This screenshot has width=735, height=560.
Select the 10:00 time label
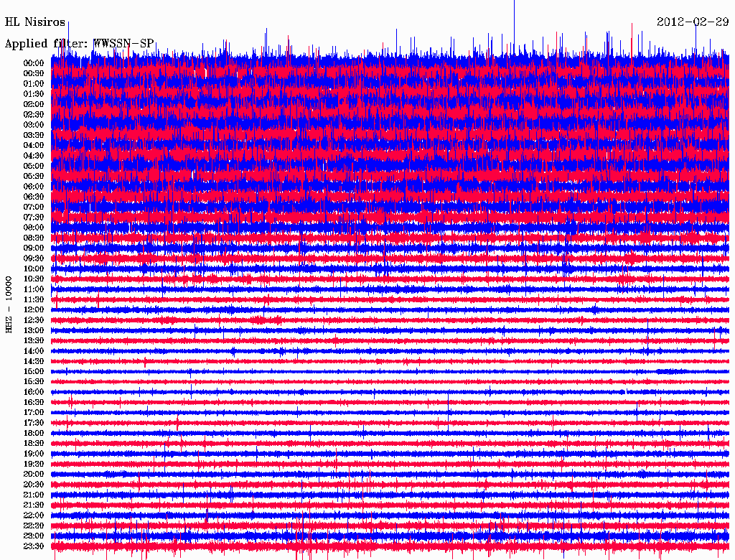34,269
